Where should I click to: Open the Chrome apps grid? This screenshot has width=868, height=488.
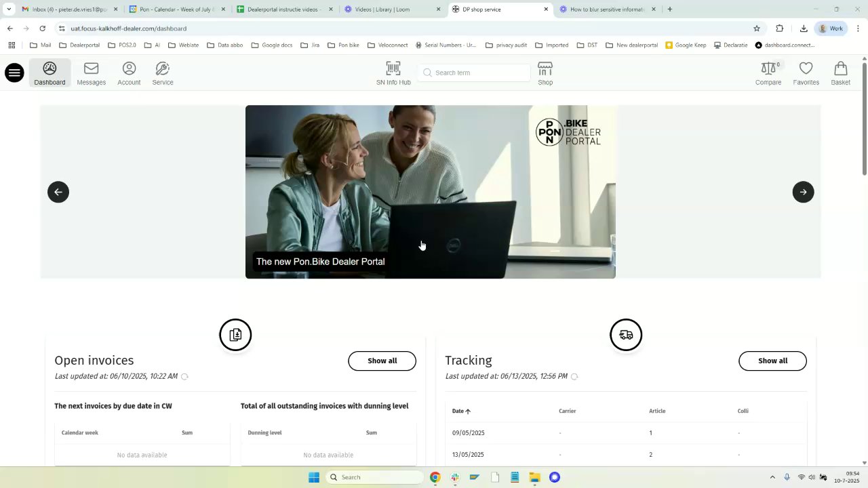point(12,45)
